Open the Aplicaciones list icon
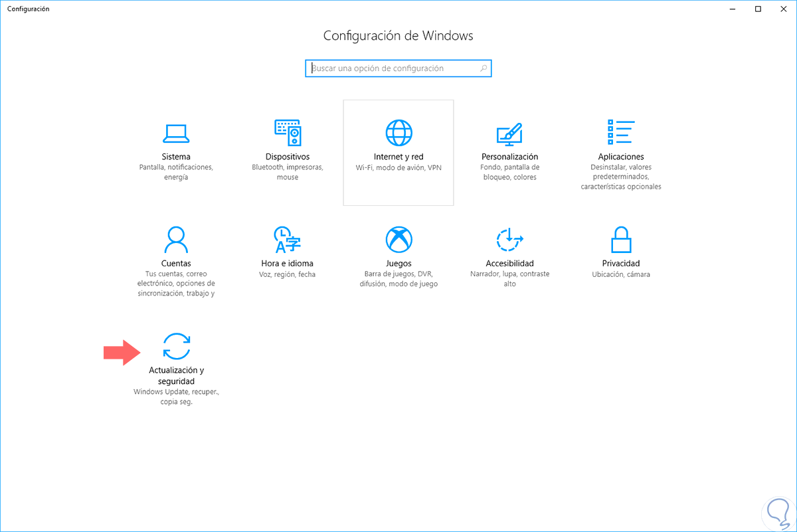Viewport: 797px width, 532px height. pyautogui.click(x=621, y=132)
